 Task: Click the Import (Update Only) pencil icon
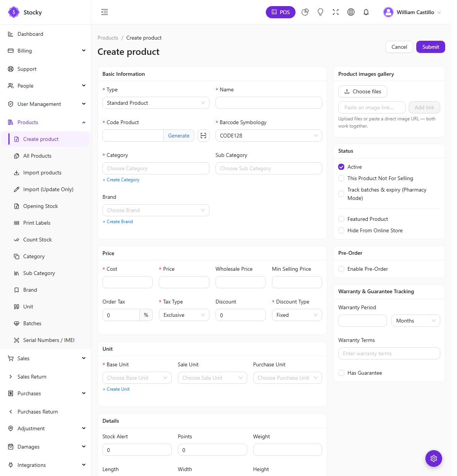point(16,189)
